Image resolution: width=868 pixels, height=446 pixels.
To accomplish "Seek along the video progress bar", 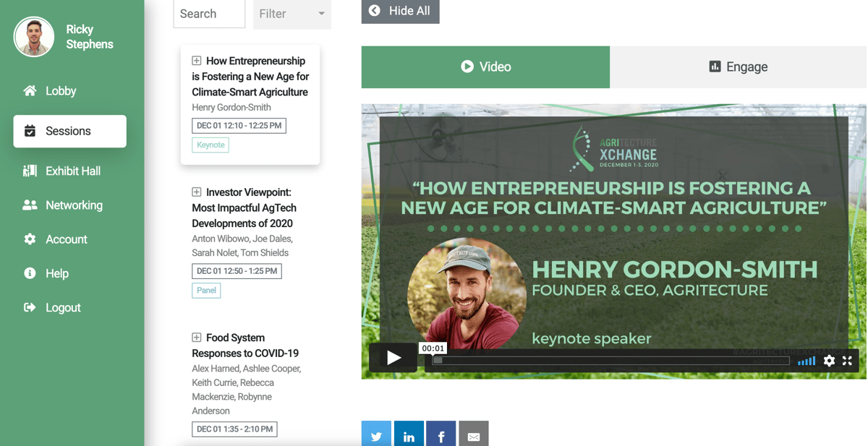I will pos(610,360).
